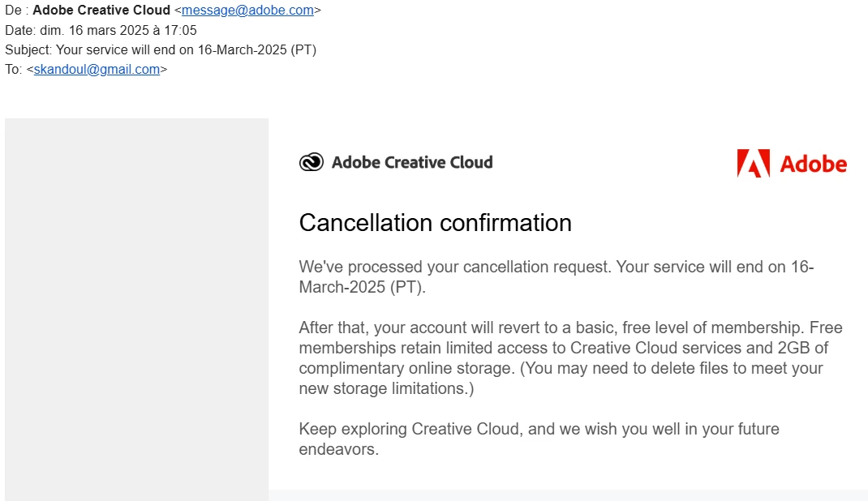Click the 'After that, your account will revert' sentence
Screen dimensions: 868x501
click(x=456, y=328)
